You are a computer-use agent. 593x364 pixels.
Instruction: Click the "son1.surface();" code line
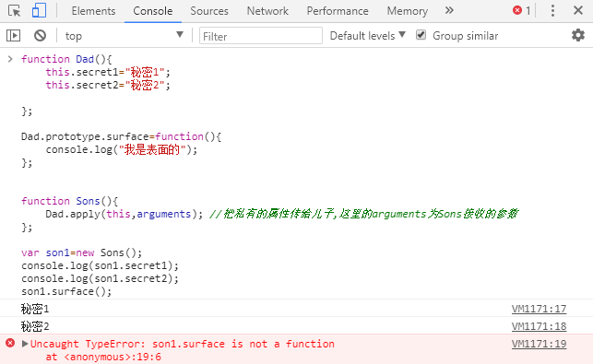pyautogui.click(x=66, y=291)
